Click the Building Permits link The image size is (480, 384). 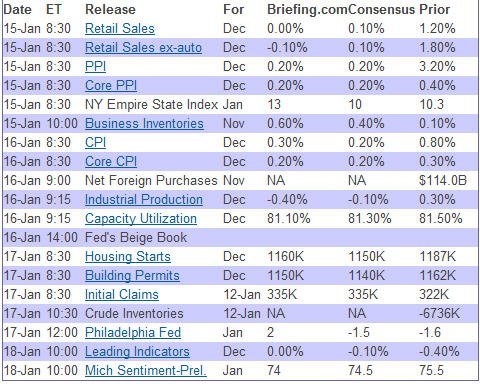pos(132,276)
